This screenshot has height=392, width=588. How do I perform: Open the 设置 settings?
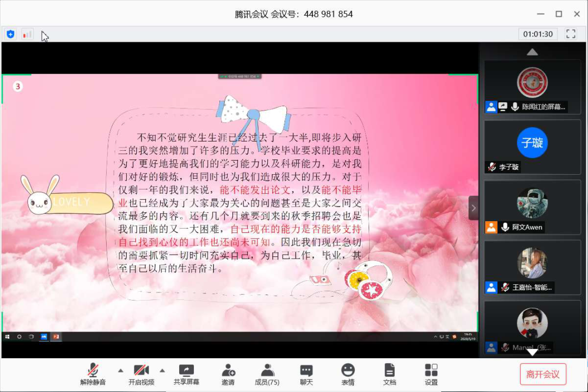click(x=431, y=374)
